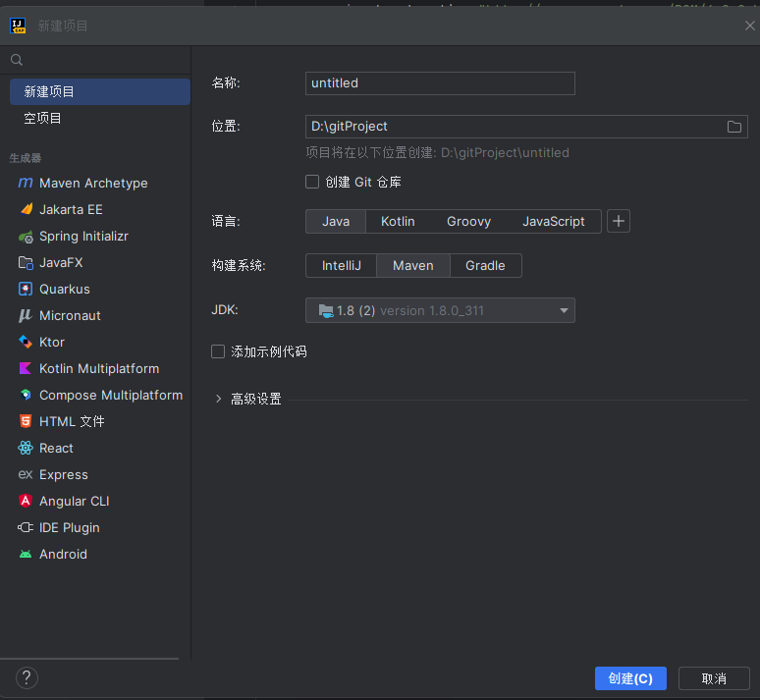Select the Android generator icon
Screen dimensions: 760x700
point(26,555)
